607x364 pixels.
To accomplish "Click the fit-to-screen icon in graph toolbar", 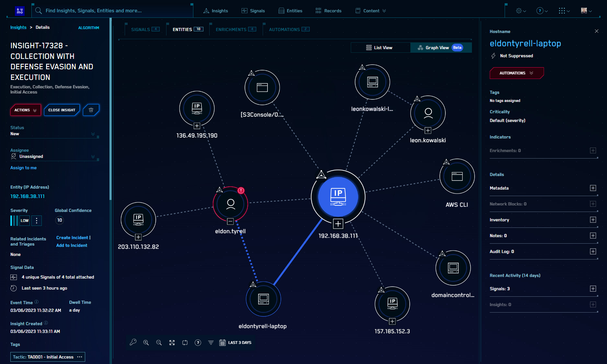I will (172, 342).
